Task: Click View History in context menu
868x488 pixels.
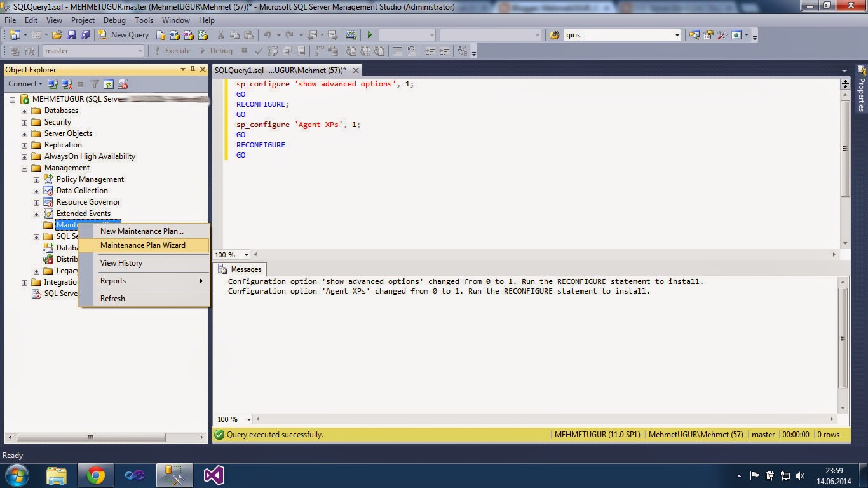Action: (144, 263)
